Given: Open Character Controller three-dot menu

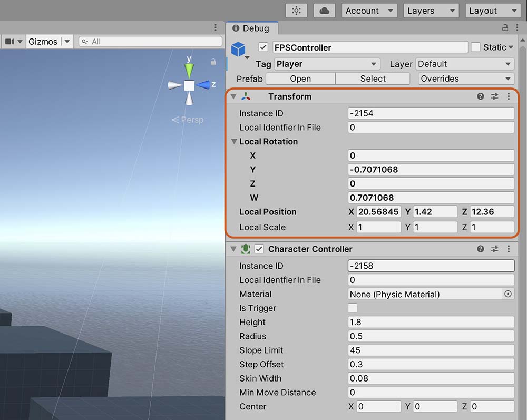Looking at the screenshot, I should click(509, 249).
